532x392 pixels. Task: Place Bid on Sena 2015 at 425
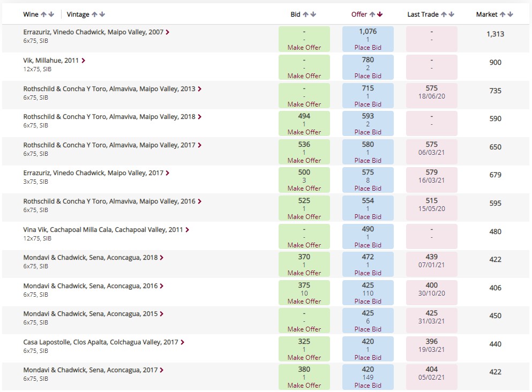coord(368,329)
